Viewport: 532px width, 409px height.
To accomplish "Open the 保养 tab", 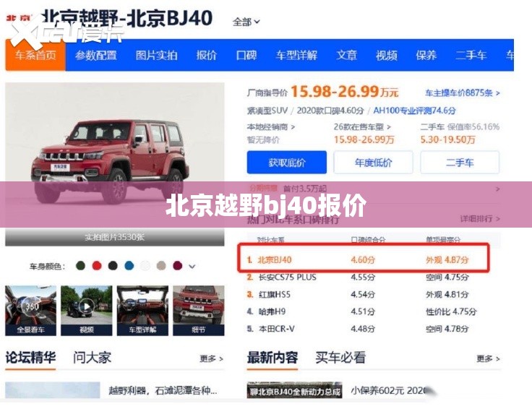I will tap(426, 55).
